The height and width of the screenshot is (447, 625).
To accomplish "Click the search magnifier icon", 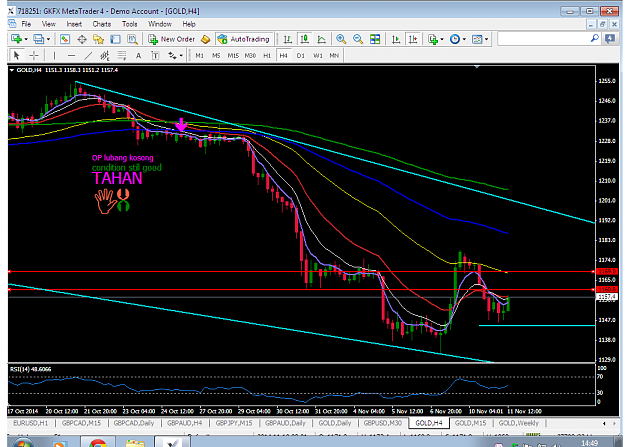I will coord(595,38).
